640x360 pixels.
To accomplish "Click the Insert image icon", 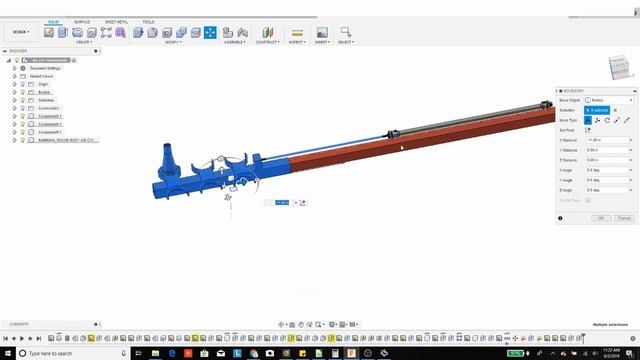I will [x=322, y=32].
